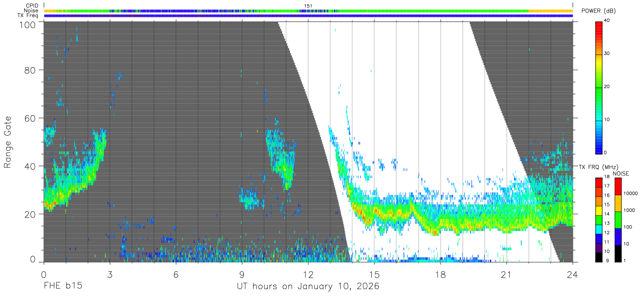Click the TX Freq row label
The height and width of the screenshot is (297, 644).
click(28, 15)
